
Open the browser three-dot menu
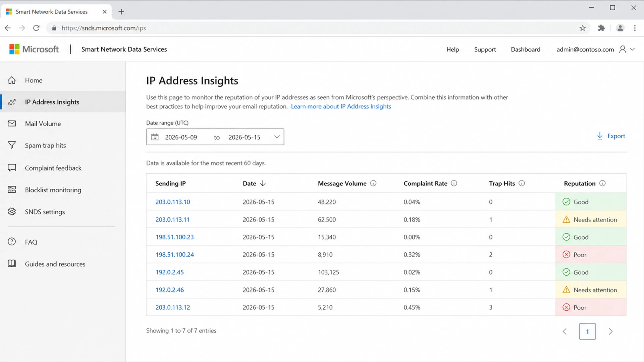pyautogui.click(x=635, y=28)
